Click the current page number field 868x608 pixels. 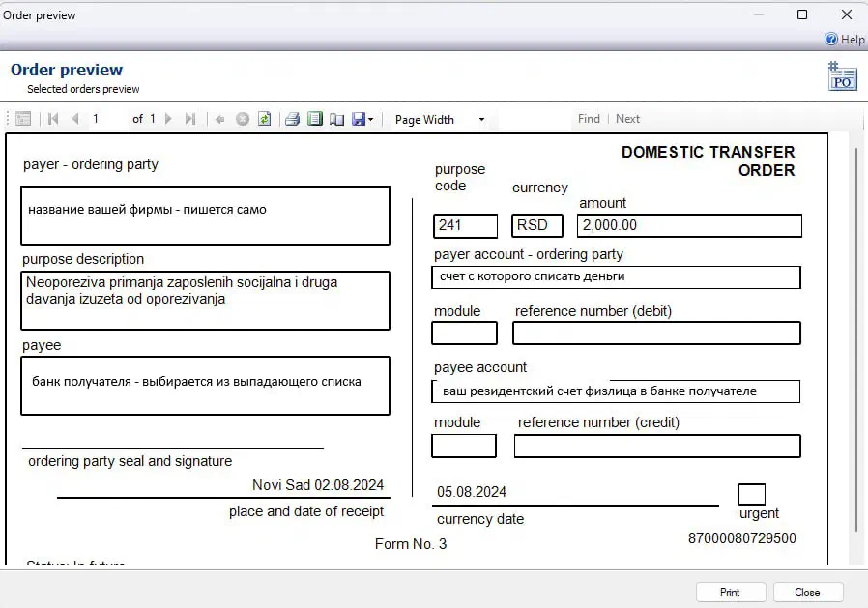(x=106, y=119)
